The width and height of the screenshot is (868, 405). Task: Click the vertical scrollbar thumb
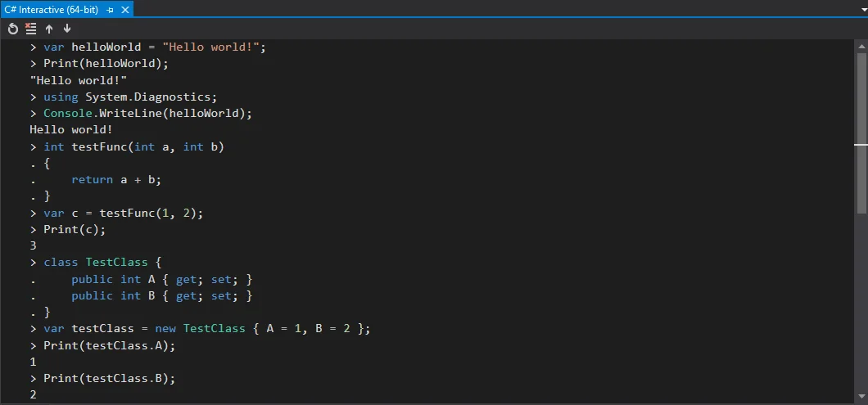point(861,98)
